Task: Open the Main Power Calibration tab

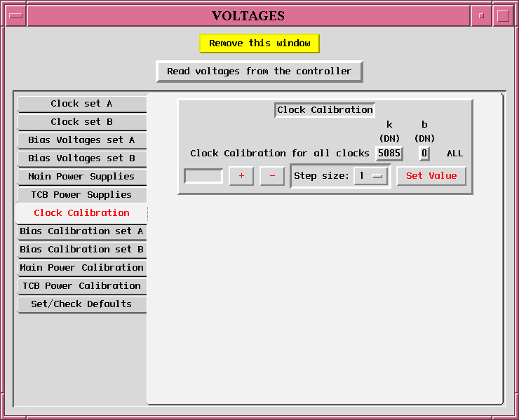Action: (82, 268)
